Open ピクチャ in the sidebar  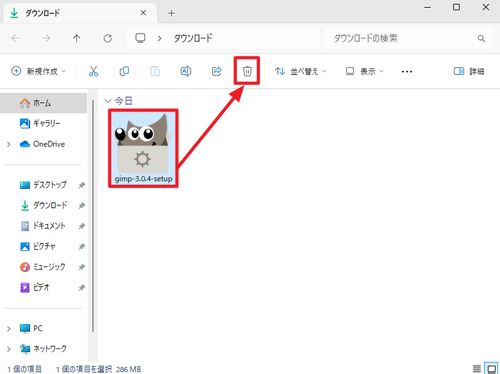pyautogui.click(x=43, y=246)
